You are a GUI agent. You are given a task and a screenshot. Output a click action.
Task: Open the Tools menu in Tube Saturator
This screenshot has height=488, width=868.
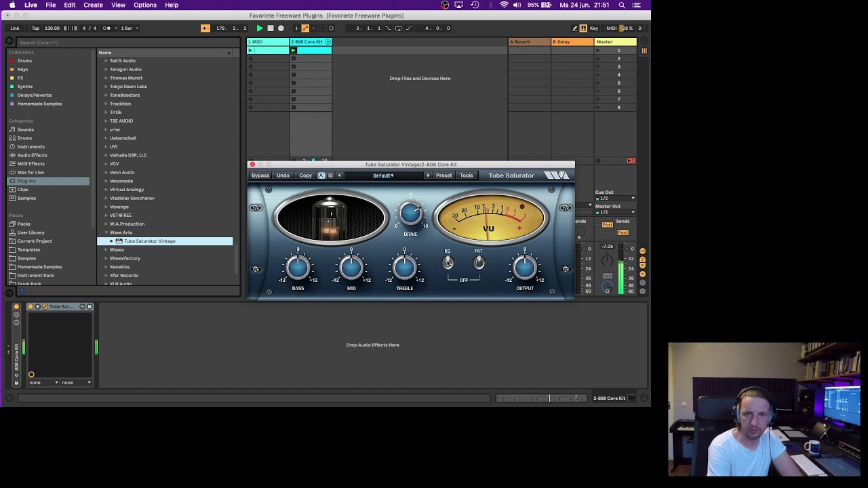(x=467, y=176)
